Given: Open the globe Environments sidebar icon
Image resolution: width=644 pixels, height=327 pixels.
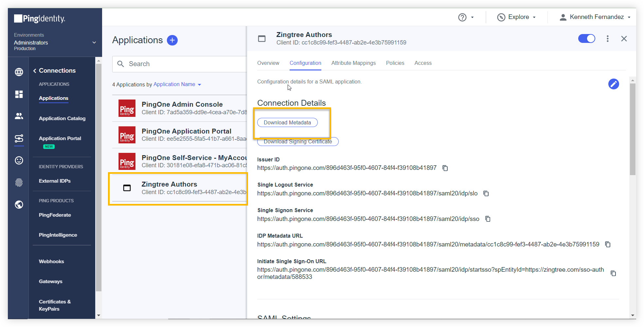Looking at the screenshot, I should (19, 72).
